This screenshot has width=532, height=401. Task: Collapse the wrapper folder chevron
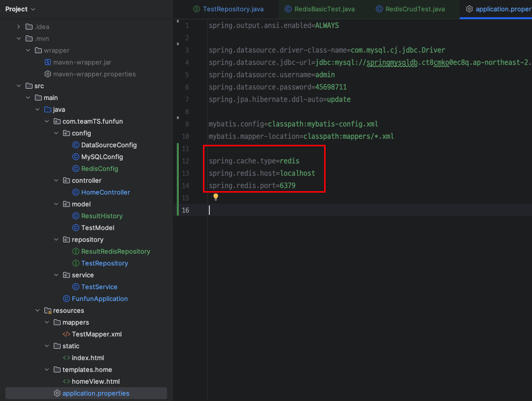(28, 51)
